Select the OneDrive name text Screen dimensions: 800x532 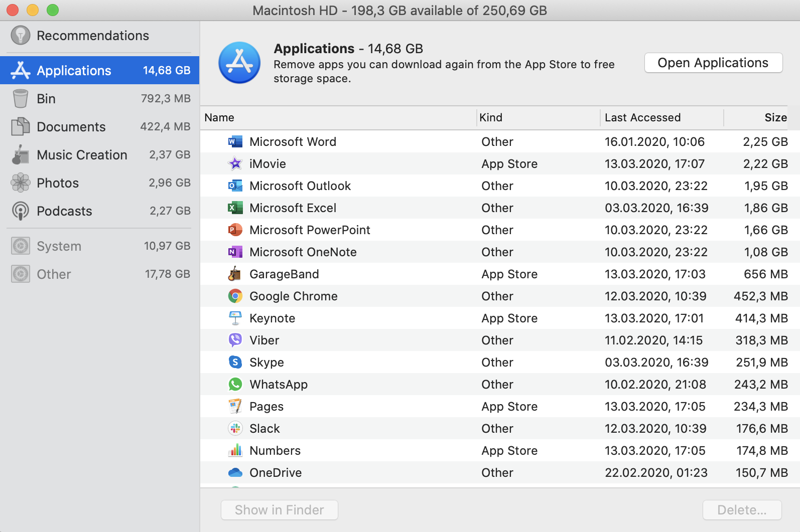tap(276, 472)
